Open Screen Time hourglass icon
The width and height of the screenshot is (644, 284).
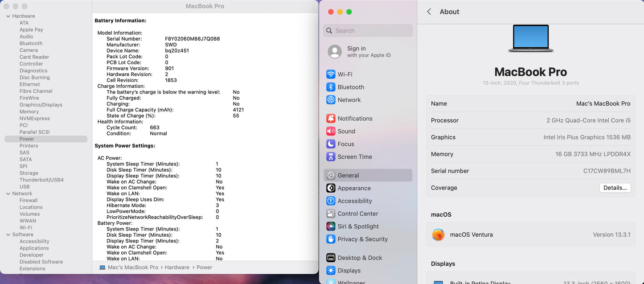pos(331,157)
